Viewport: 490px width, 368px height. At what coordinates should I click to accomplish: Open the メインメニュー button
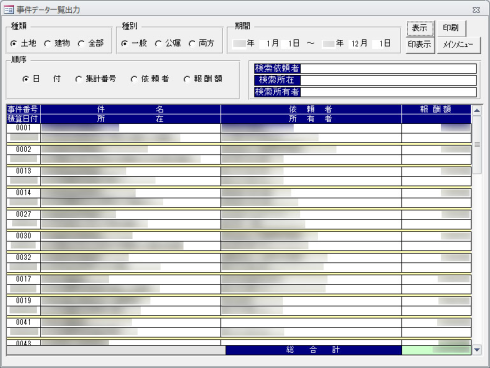(x=459, y=45)
